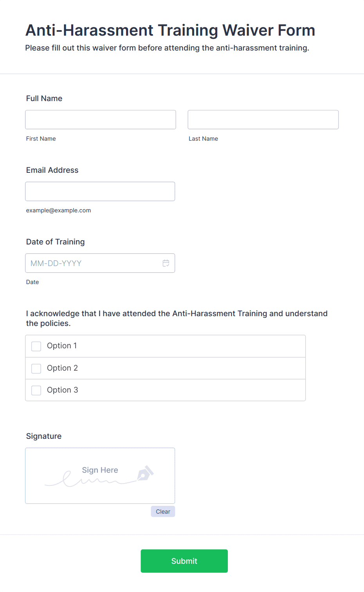Check the Option 1 checkbox
The height and width of the screenshot is (592, 364).
click(36, 346)
